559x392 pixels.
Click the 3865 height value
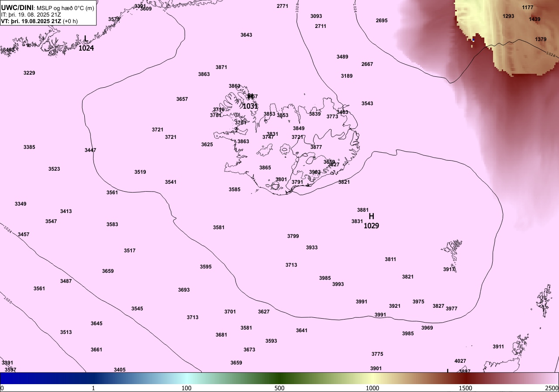265,168
